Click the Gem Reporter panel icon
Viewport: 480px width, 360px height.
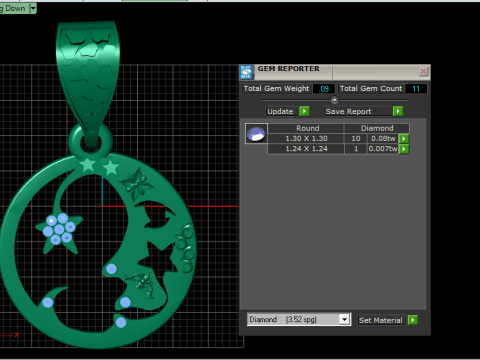(x=246, y=72)
